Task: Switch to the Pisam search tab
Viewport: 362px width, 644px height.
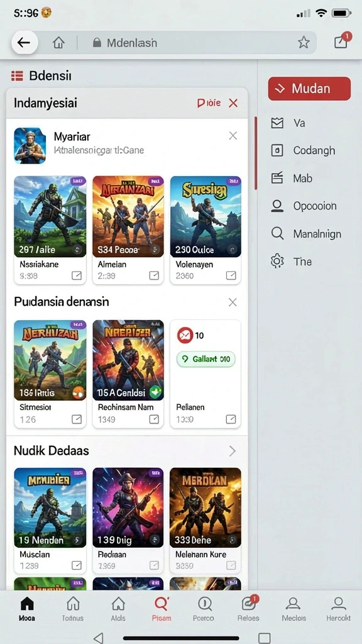Action: click(x=162, y=609)
